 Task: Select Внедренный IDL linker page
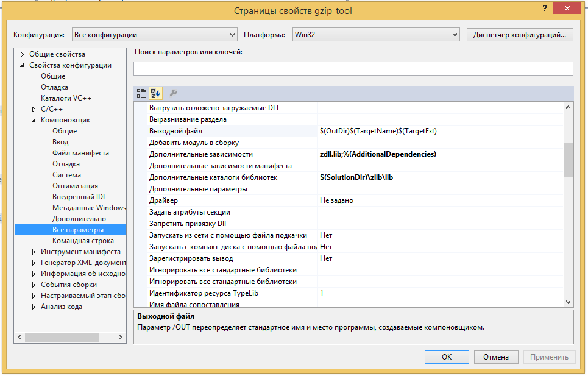(79, 197)
